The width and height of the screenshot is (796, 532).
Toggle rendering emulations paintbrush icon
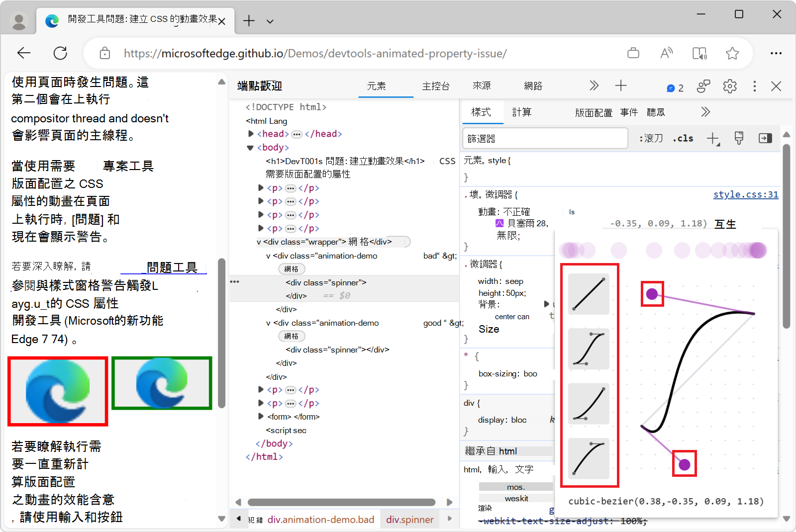(739, 138)
